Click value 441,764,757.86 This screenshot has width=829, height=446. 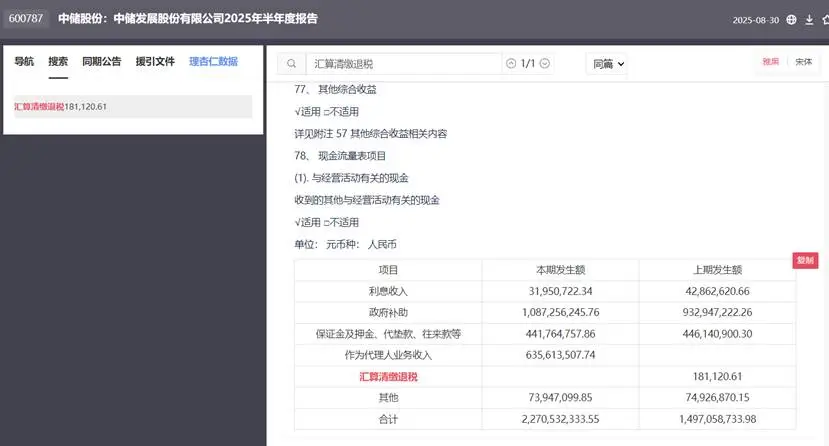pos(560,334)
